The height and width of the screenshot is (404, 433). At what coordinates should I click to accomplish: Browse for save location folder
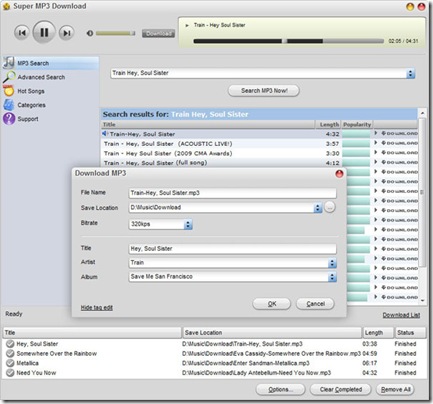click(x=329, y=207)
